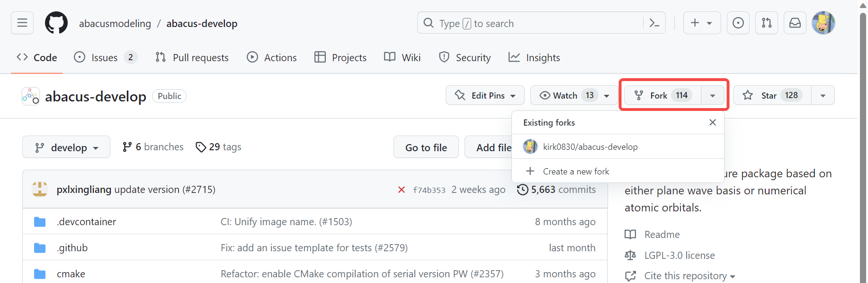868x283 pixels.
Task: Click the user profile avatar
Action: (x=823, y=23)
